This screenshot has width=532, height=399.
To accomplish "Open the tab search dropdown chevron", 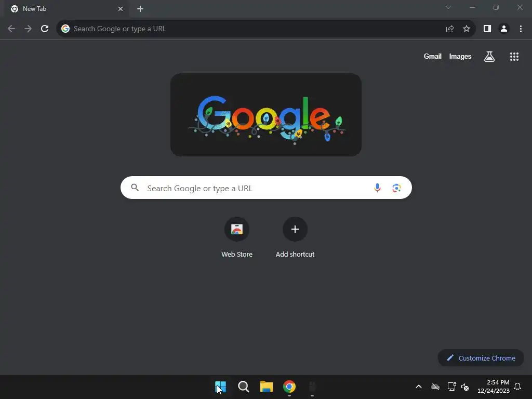I will pos(448,7).
